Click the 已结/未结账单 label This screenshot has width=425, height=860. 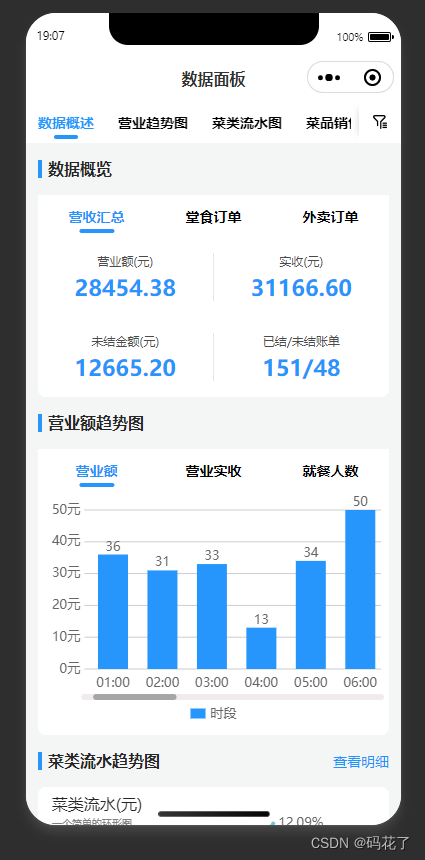click(x=302, y=342)
